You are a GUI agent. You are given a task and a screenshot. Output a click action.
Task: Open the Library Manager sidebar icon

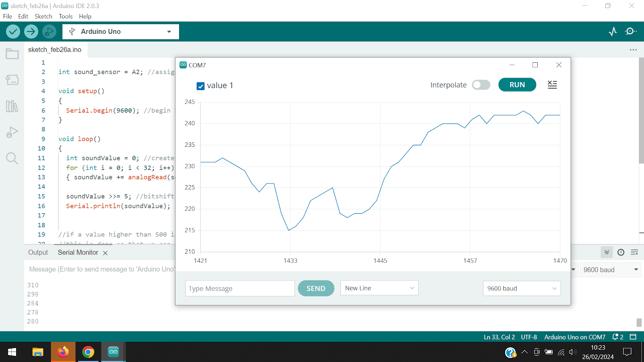point(12,106)
